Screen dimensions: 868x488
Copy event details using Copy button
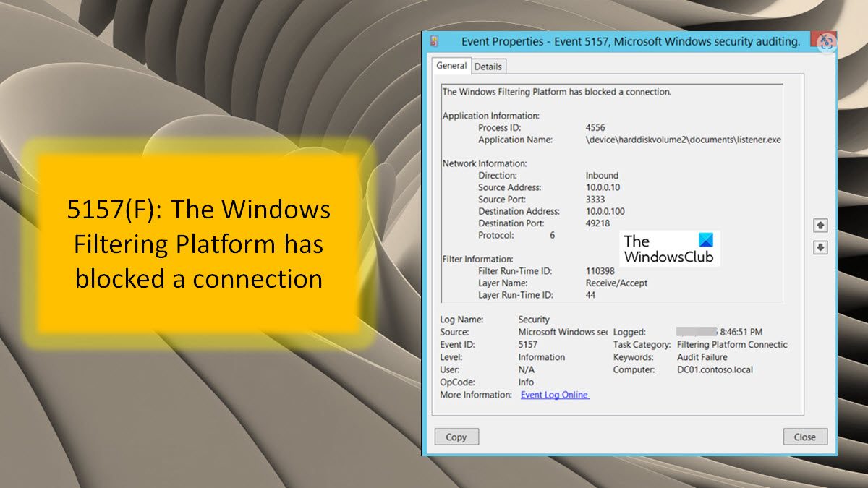[456, 436]
